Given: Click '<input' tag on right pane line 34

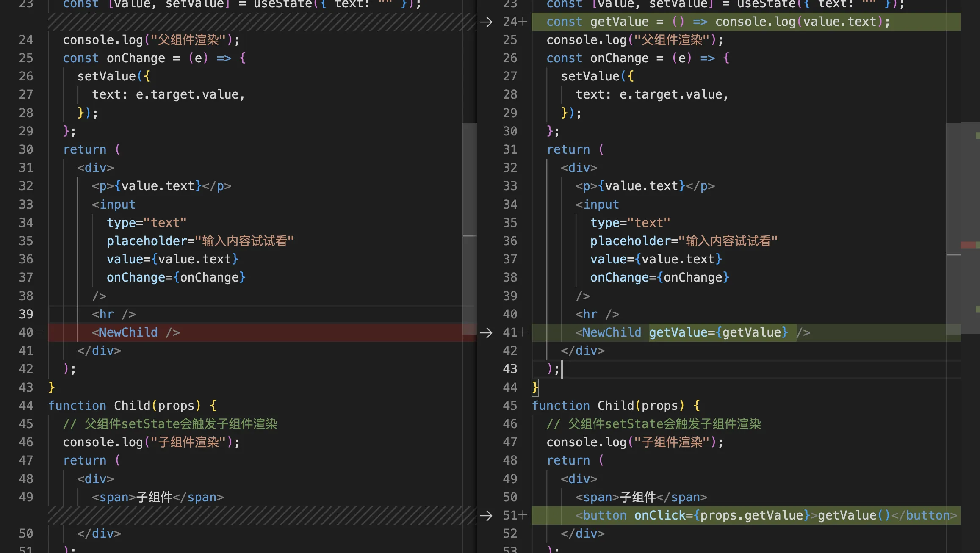Looking at the screenshot, I should pyautogui.click(x=597, y=205).
